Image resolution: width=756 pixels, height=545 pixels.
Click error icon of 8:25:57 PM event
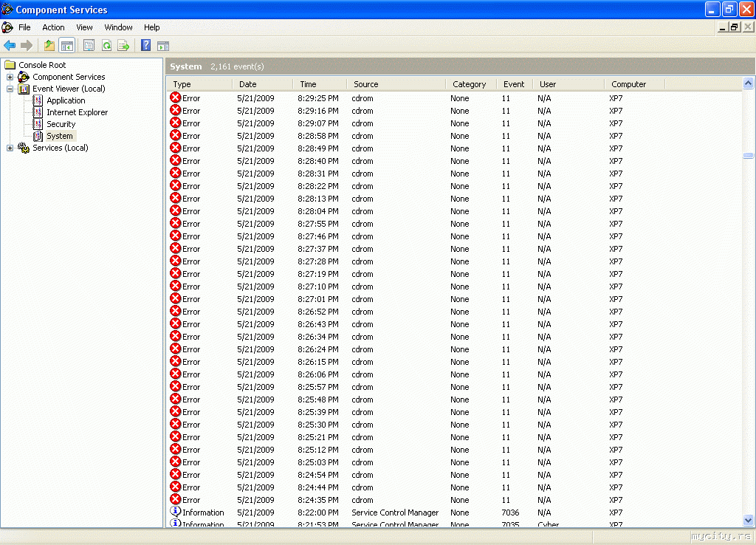click(x=176, y=386)
